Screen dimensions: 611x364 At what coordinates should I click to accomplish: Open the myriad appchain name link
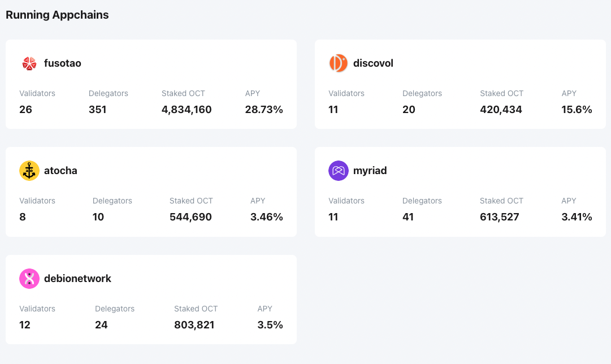[370, 171]
